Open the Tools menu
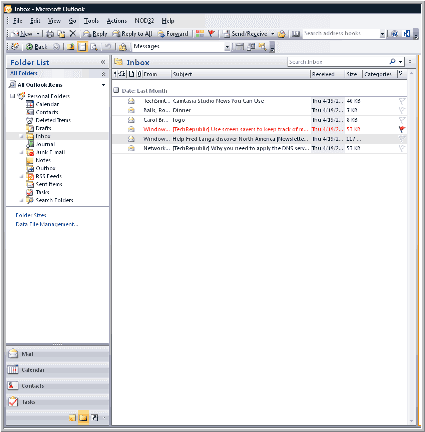This screenshot has height=432, width=425. [x=91, y=21]
